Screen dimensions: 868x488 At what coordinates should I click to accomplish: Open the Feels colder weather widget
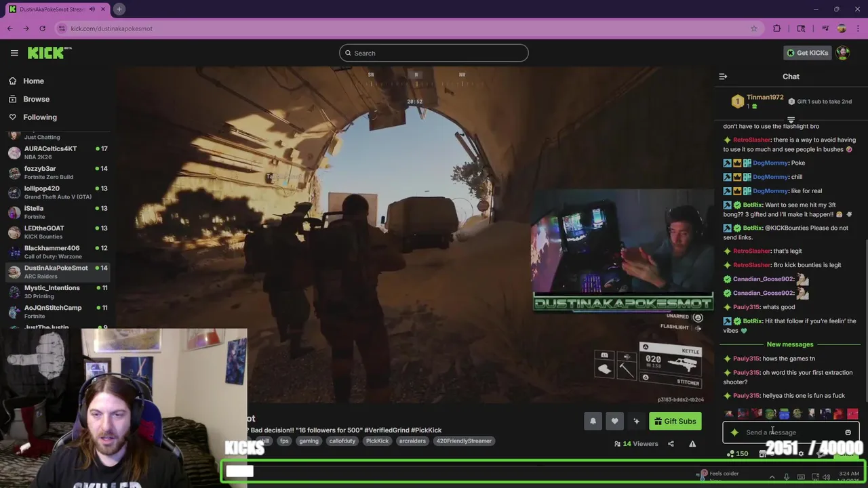[x=719, y=476]
